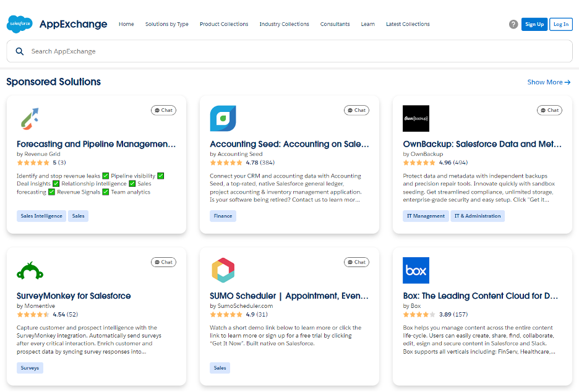579x392 pixels.
Task: Open the SurveyMonkey app logo
Action: pos(30,271)
